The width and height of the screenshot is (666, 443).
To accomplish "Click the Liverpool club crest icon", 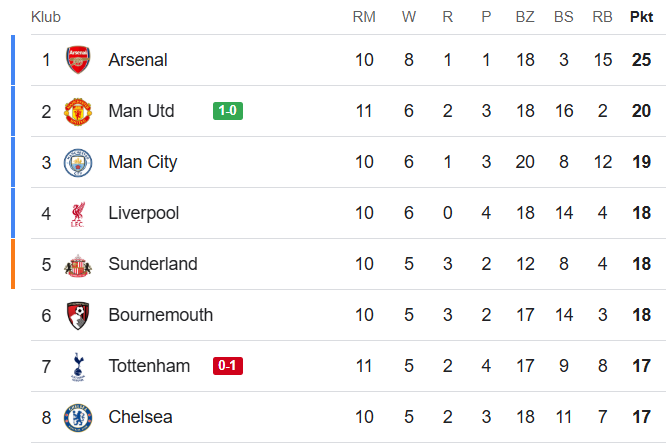I will (x=77, y=213).
